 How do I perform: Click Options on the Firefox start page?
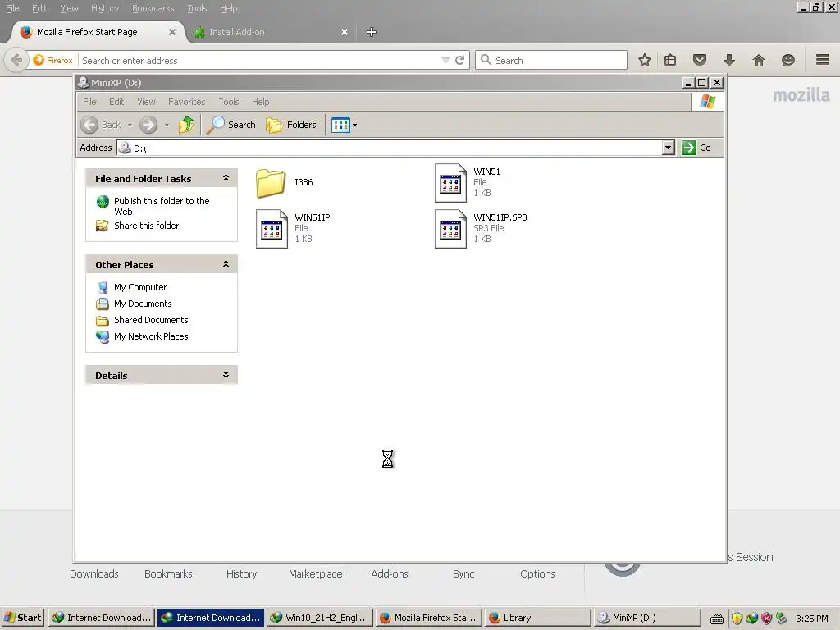click(537, 573)
